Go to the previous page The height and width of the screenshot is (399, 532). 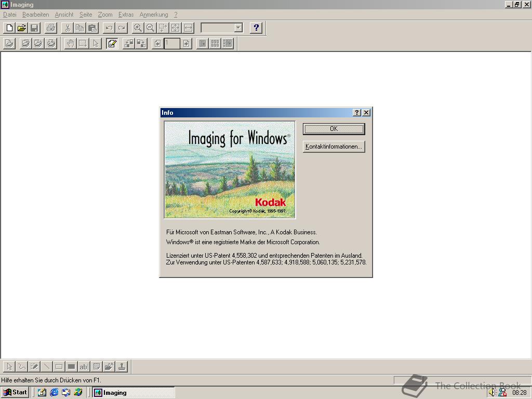tap(157, 44)
